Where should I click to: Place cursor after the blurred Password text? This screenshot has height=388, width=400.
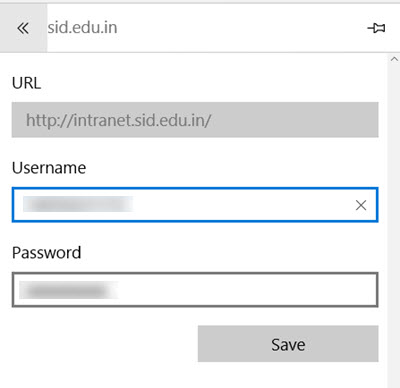pos(247,290)
